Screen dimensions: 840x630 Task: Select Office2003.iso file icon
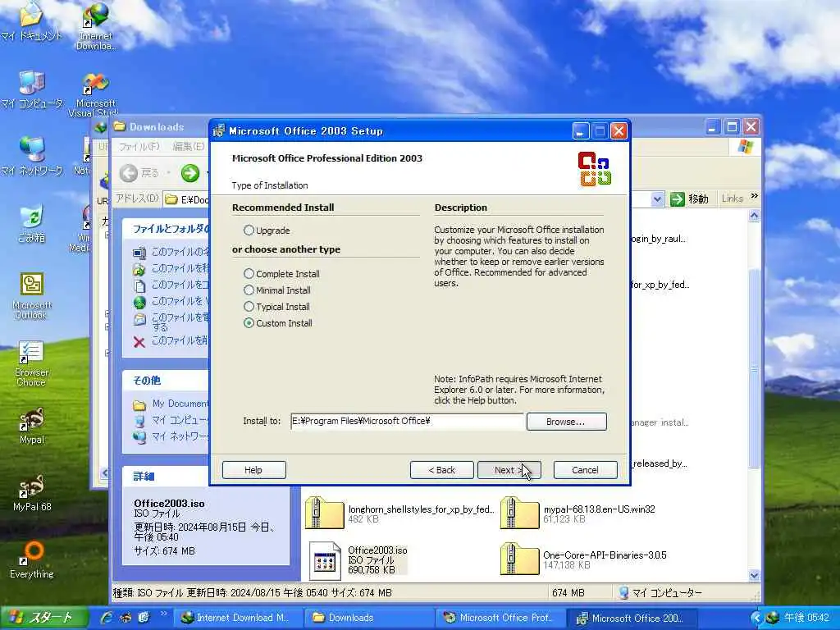[x=325, y=561]
